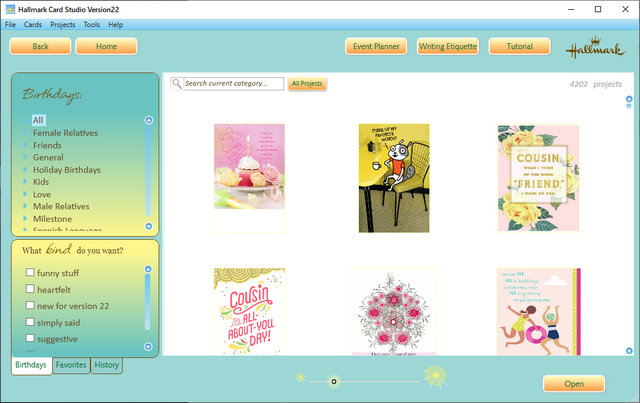Screen dimensions: 640x403
Task: Click the gallery scrollbar thumb
Action: (629, 106)
